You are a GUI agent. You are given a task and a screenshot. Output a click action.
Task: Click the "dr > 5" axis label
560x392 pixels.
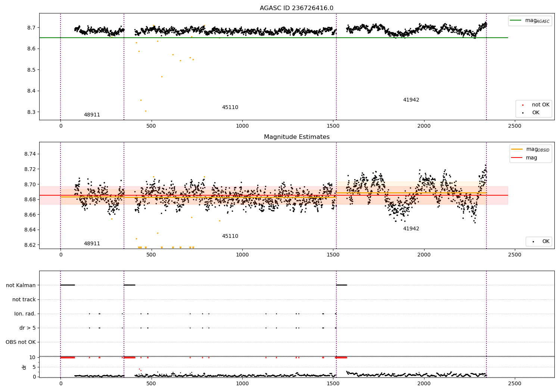28,328
